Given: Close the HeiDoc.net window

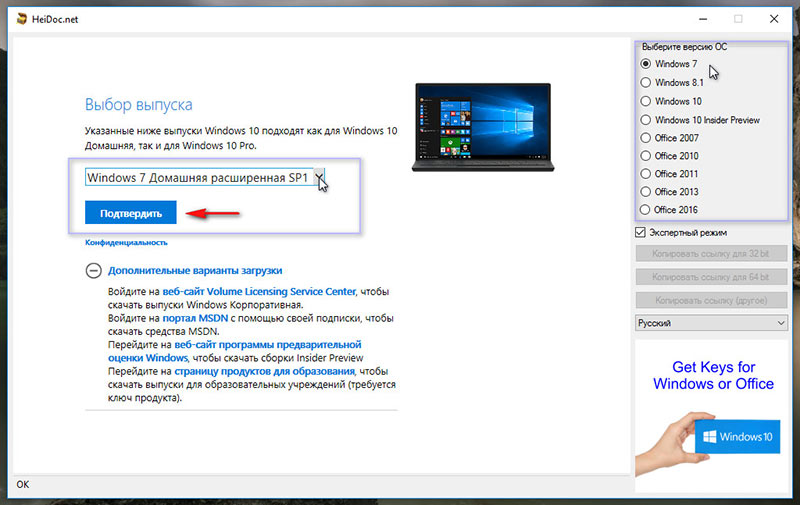Looking at the screenshot, I should [x=774, y=19].
